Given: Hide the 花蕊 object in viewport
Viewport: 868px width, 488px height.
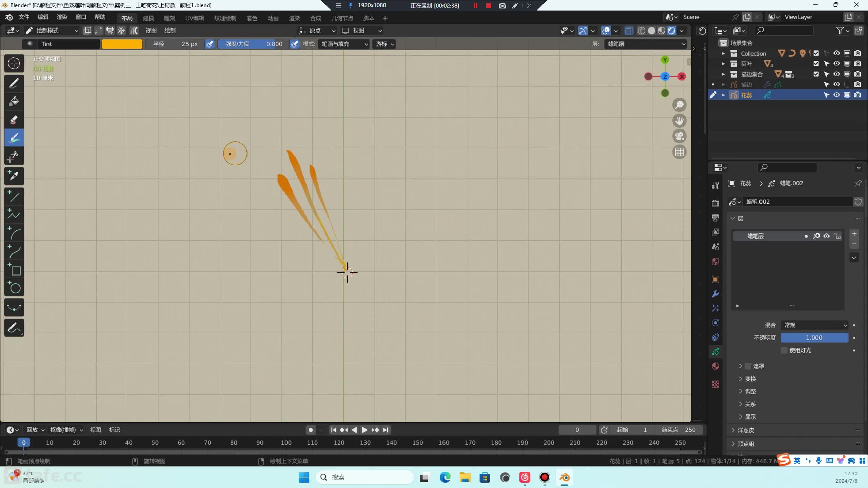Looking at the screenshot, I should 836,95.
